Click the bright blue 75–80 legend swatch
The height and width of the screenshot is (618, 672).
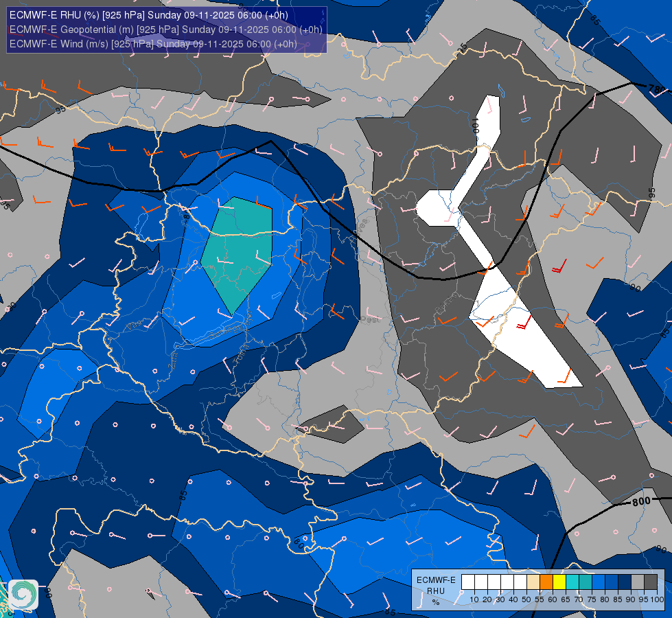(x=599, y=582)
